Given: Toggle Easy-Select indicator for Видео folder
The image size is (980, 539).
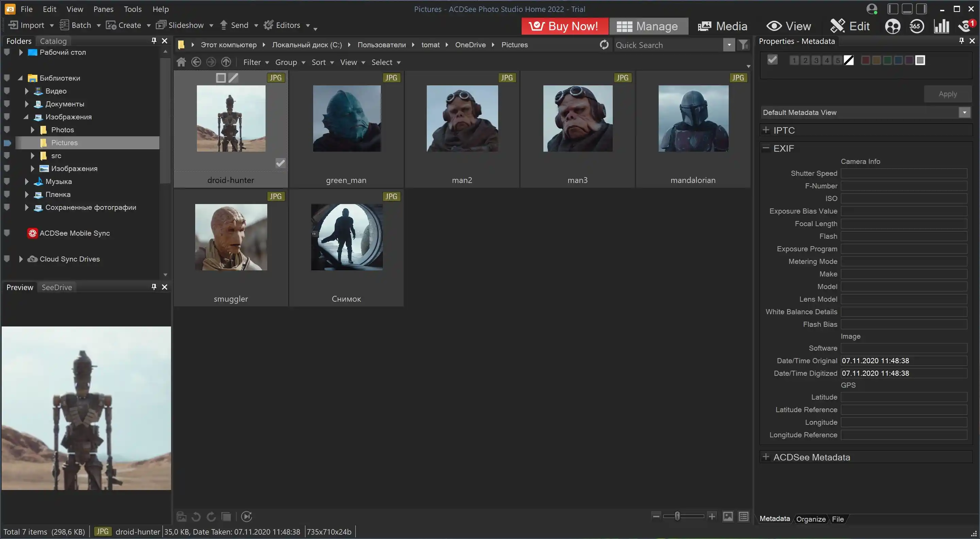Looking at the screenshot, I should coord(6,91).
